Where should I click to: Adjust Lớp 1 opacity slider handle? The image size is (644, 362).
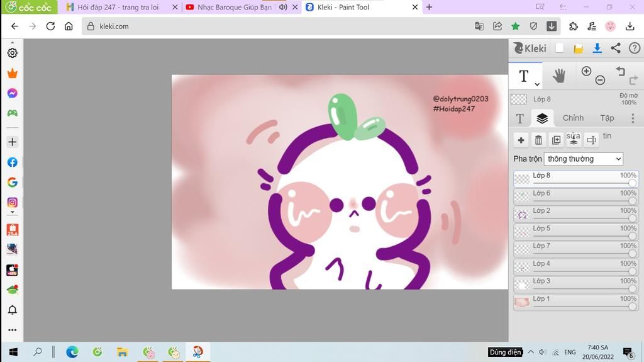pos(633,307)
